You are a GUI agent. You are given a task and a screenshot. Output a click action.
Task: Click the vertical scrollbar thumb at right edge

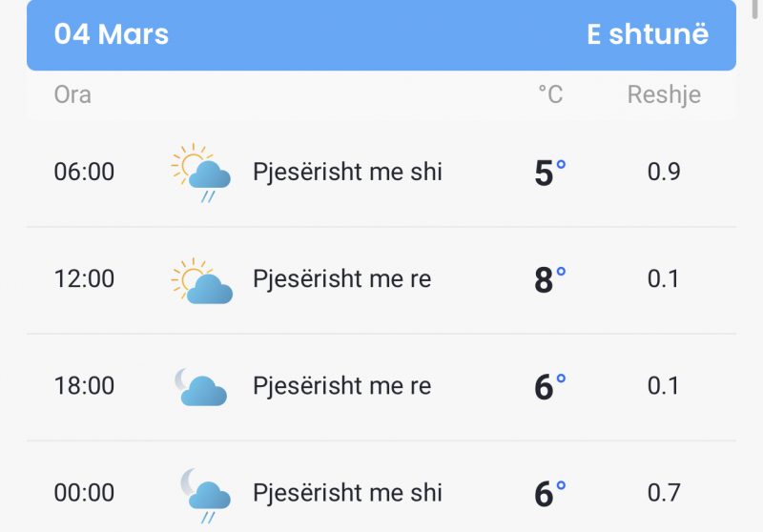point(754,10)
